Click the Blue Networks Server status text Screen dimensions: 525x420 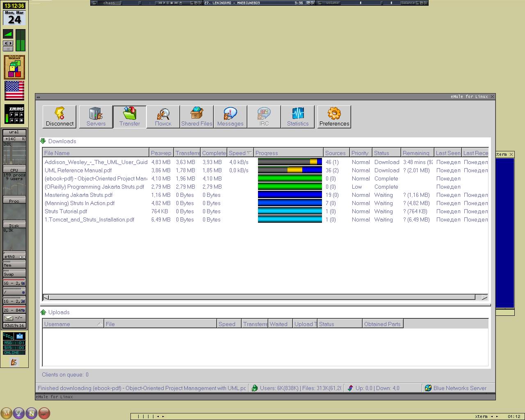pos(460,388)
